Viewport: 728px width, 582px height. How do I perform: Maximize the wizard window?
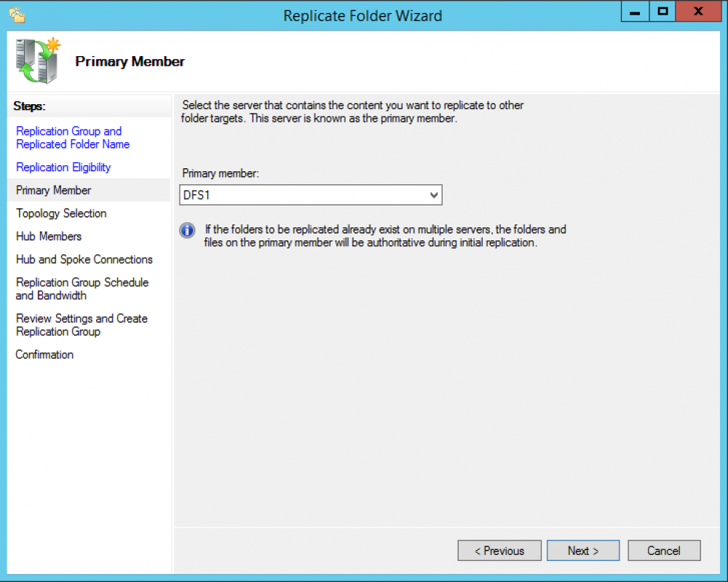tap(662, 12)
